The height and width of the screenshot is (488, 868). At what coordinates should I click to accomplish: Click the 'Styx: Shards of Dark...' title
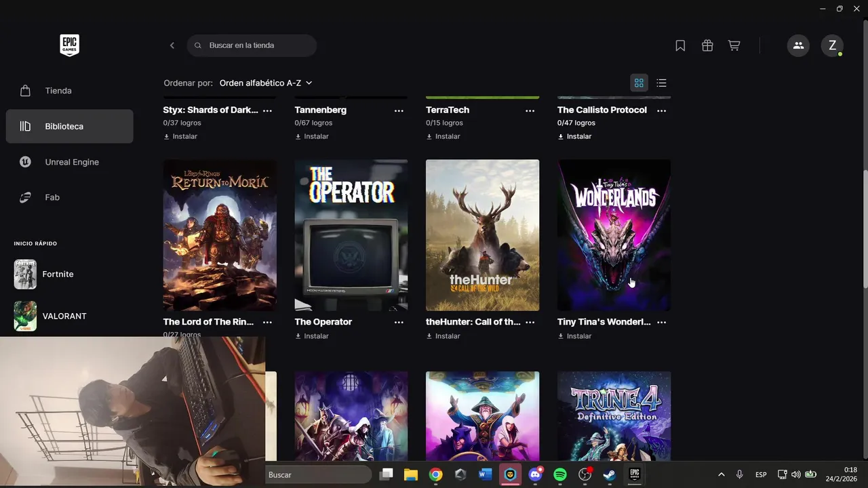tap(210, 110)
